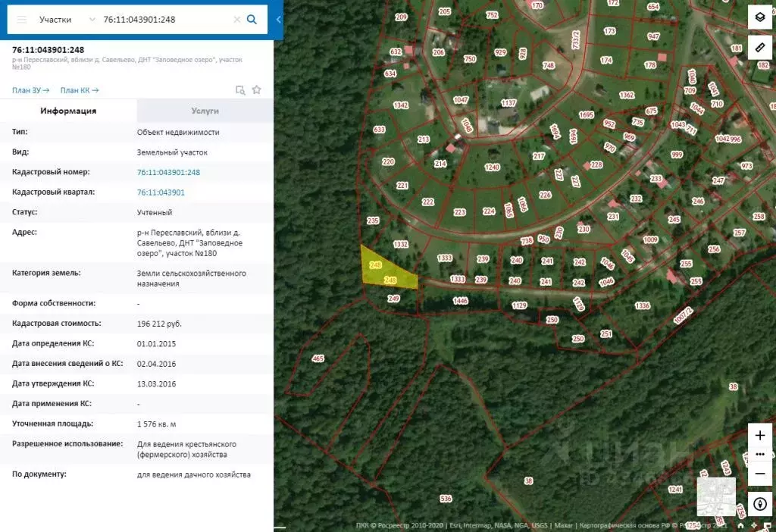Switch to the Услуги tab
The width and height of the screenshot is (776, 532).
point(205,111)
